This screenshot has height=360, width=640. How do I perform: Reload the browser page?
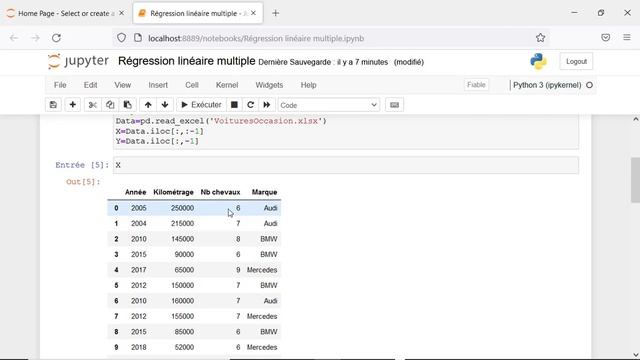click(56, 38)
